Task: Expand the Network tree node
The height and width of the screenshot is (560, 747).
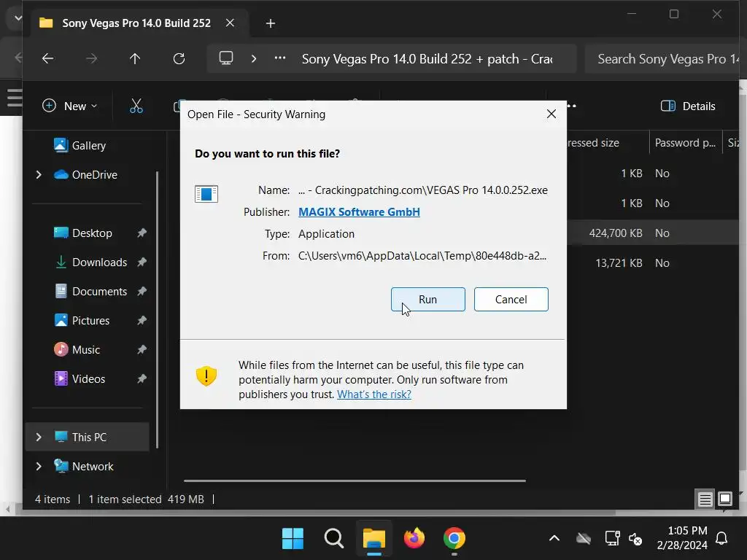Action: (39, 466)
